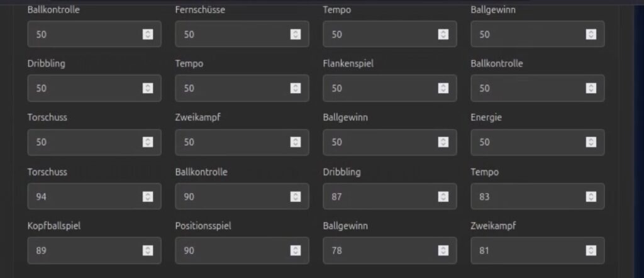This screenshot has height=278, width=644.
Task: Click the Positionsspiel number field
Action: tap(233, 251)
